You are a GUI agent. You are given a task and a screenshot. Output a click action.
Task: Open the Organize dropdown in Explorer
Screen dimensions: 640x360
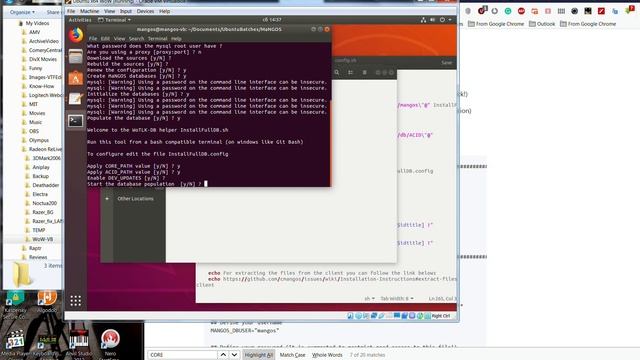22,12
